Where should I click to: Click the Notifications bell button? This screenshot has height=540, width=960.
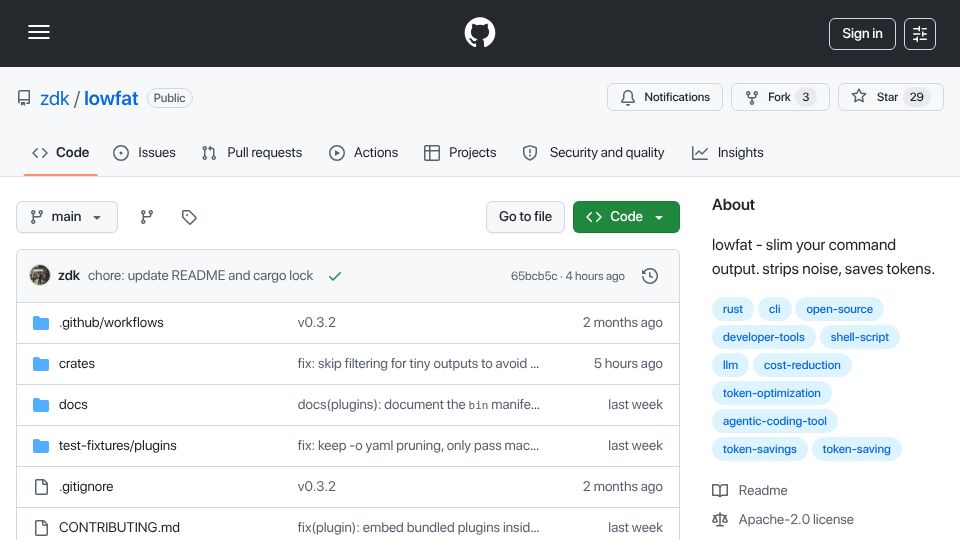665,97
